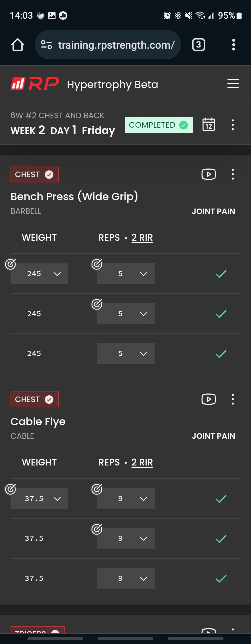
Task: Expand reps dropdown for third Bench Press set
Action: coord(126,353)
